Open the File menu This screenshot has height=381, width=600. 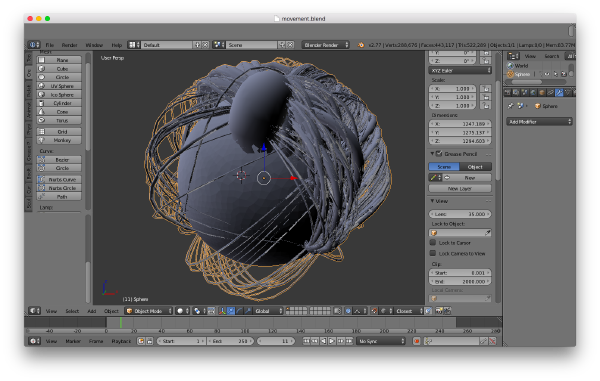click(x=50, y=45)
